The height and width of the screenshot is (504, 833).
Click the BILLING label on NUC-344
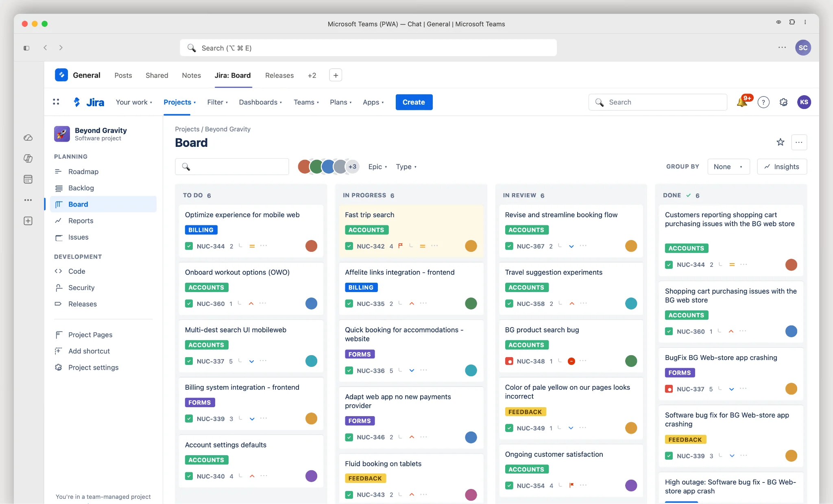point(201,230)
